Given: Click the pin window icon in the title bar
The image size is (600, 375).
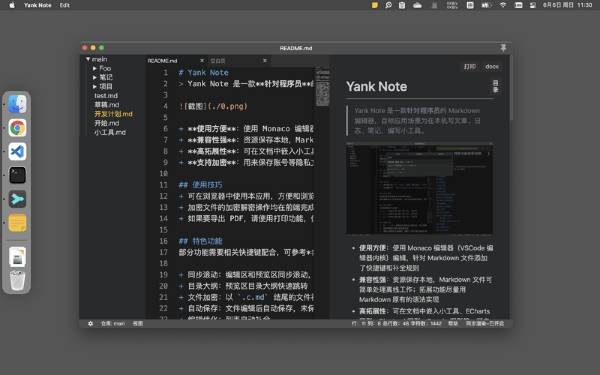Looking at the screenshot, I should point(503,48).
